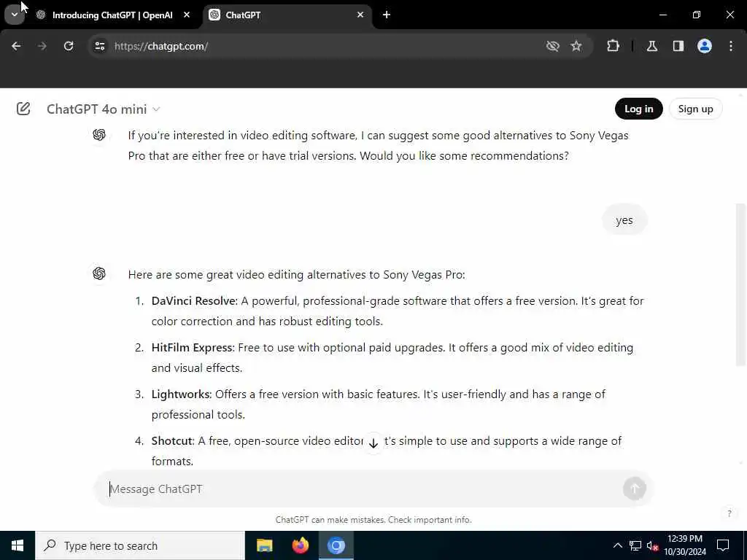
Task: Click the Sign up button
Action: [x=695, y=109]
